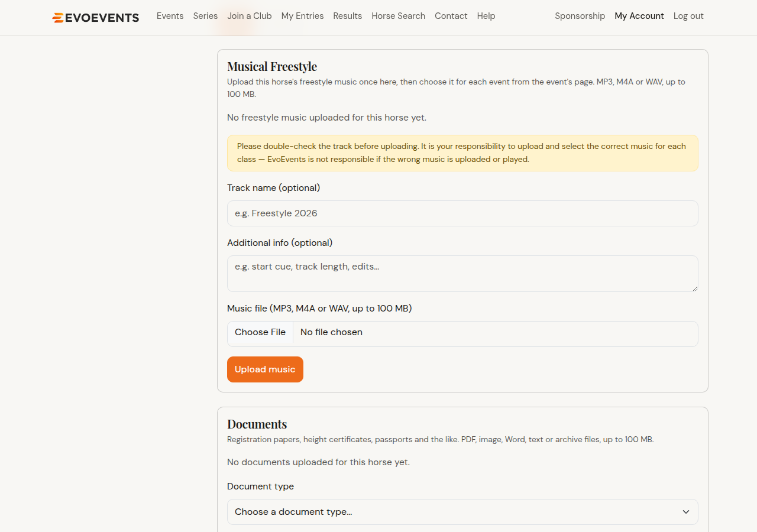Click the 'Document type' label
This screenshot has height=532, width=757.
[x=260, y=486]
